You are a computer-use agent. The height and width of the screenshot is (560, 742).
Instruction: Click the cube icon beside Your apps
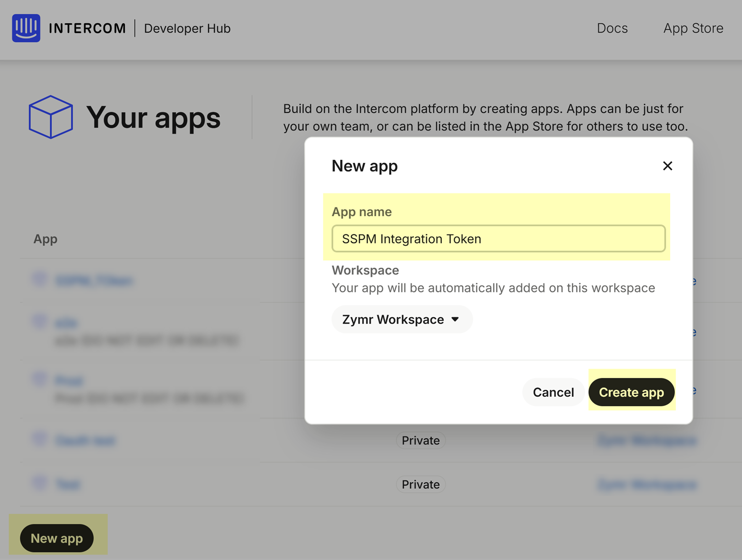51,117
